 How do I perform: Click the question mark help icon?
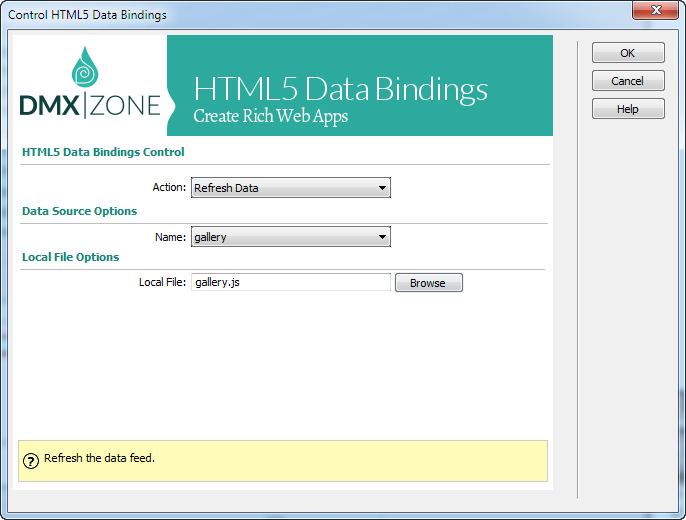click(31, 461)
